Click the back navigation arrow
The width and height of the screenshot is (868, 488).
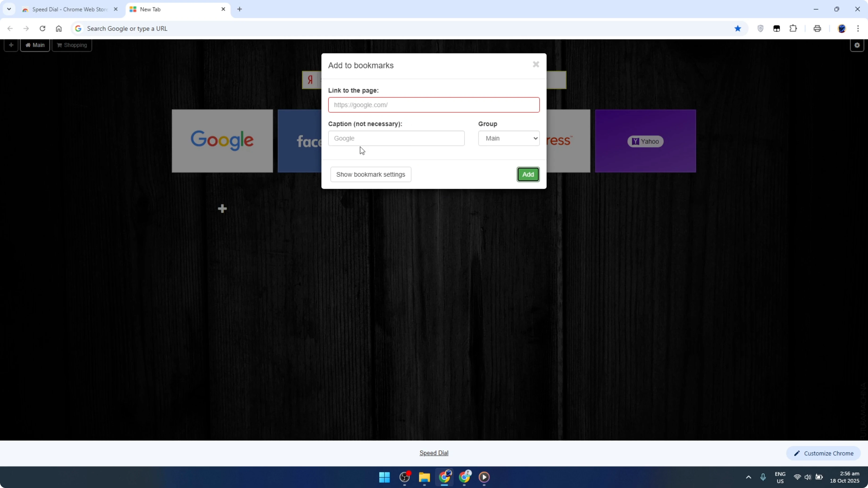[10, 29]
